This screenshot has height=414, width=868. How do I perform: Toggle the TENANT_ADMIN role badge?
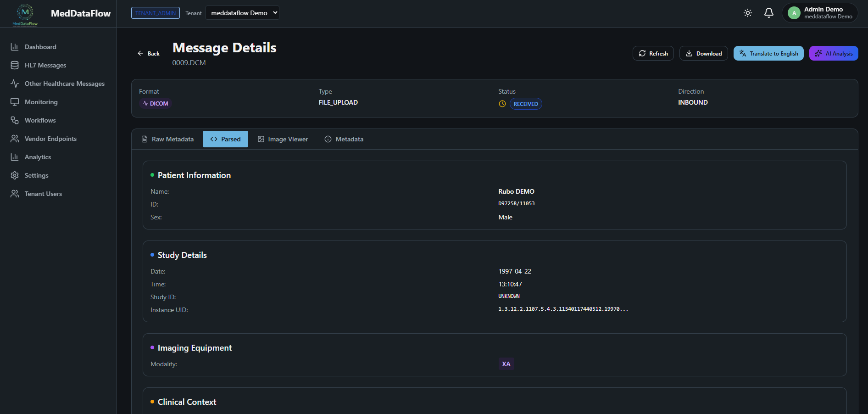pos(155,12)
